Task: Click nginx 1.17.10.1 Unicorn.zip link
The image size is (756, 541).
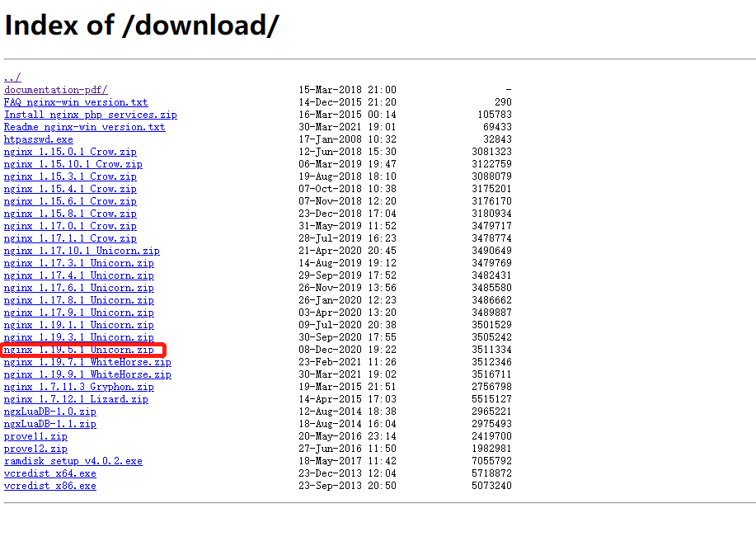Action: click(x=79, y=251)
